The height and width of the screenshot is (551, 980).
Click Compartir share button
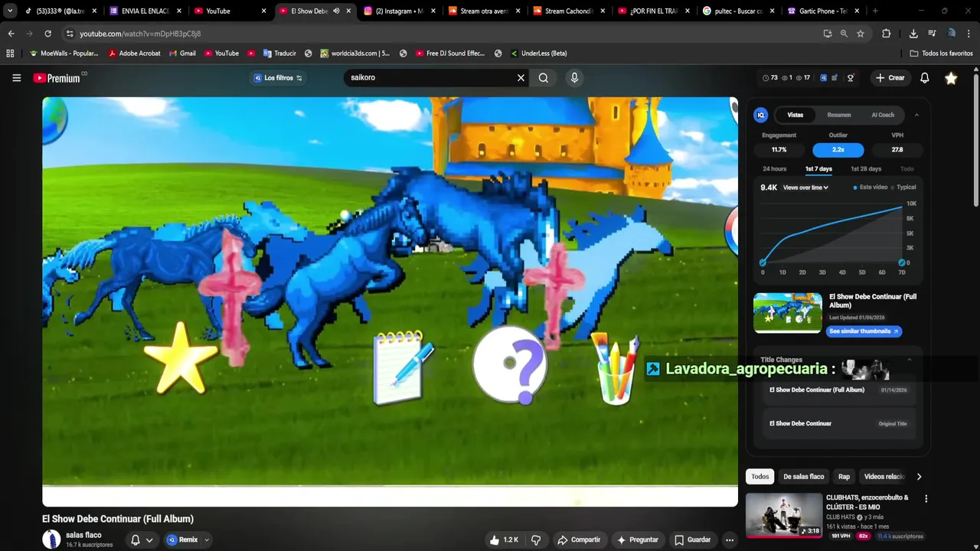(579, 540)
